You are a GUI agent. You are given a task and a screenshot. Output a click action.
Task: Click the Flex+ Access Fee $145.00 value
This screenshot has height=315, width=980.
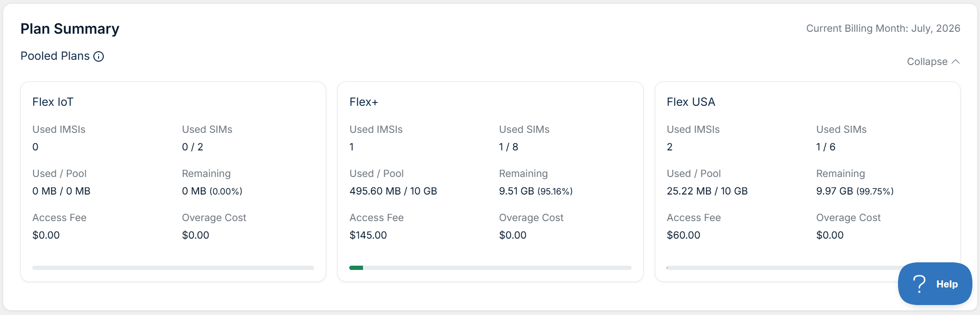368,235
